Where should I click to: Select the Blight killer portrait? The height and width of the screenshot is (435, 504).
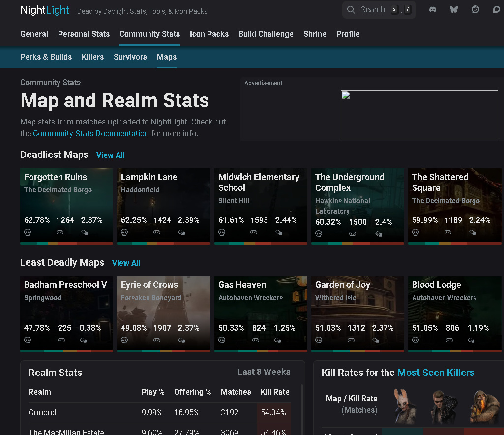point(484,406)
